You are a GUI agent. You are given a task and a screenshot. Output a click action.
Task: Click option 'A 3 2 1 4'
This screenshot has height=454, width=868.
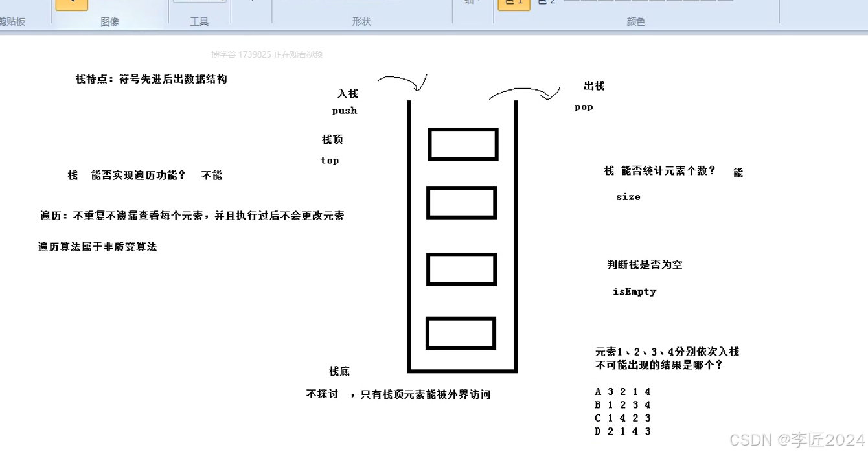(x=622, y=392)
